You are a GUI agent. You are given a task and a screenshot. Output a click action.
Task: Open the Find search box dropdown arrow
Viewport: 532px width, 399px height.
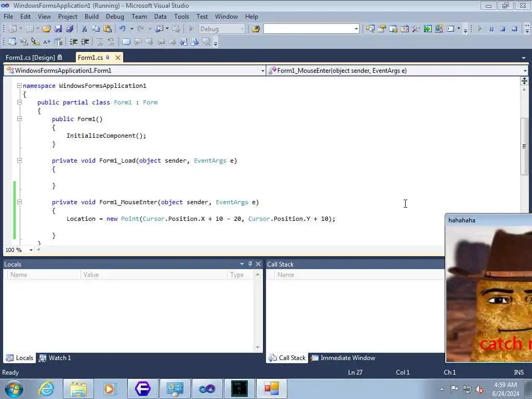point(356,29)
